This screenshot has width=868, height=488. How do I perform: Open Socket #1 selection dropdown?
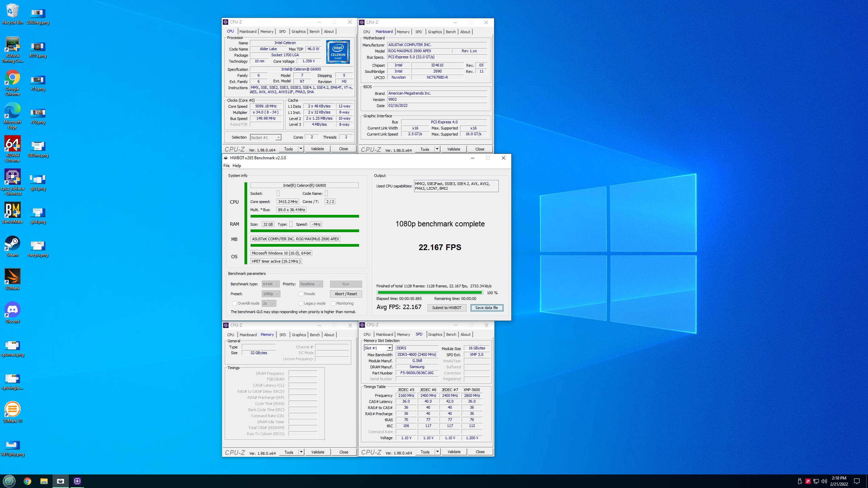pyautogui.click(x=265, y=137)
